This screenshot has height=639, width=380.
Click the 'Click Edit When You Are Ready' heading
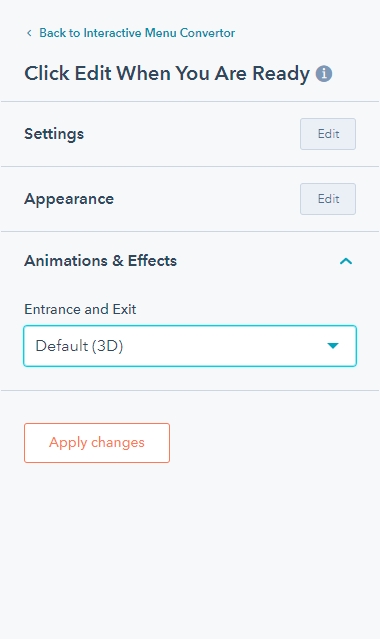[167, 74]
